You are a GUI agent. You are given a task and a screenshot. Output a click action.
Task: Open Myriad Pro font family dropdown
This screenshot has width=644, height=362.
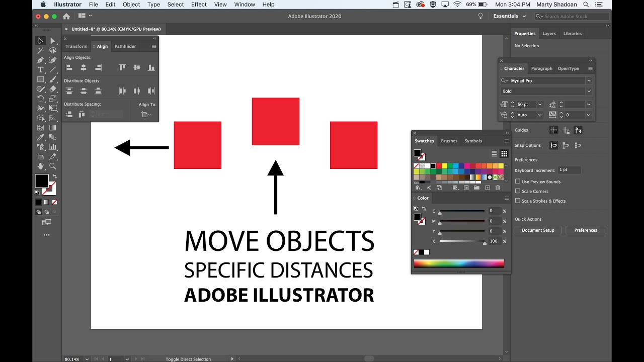[x=589, y=80]
